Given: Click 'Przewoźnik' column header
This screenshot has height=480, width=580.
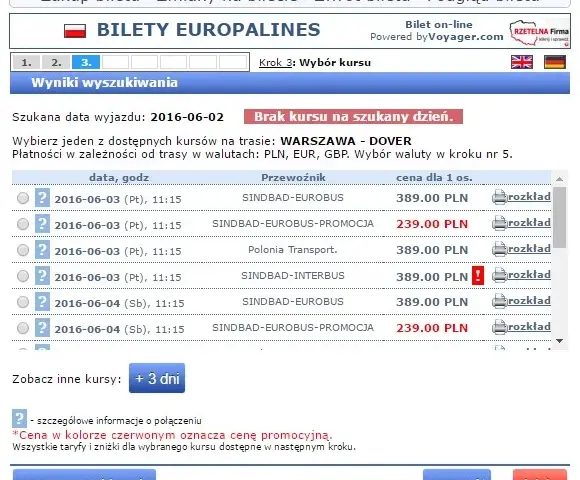Looking at the screenshot, I should pos(293,178).
